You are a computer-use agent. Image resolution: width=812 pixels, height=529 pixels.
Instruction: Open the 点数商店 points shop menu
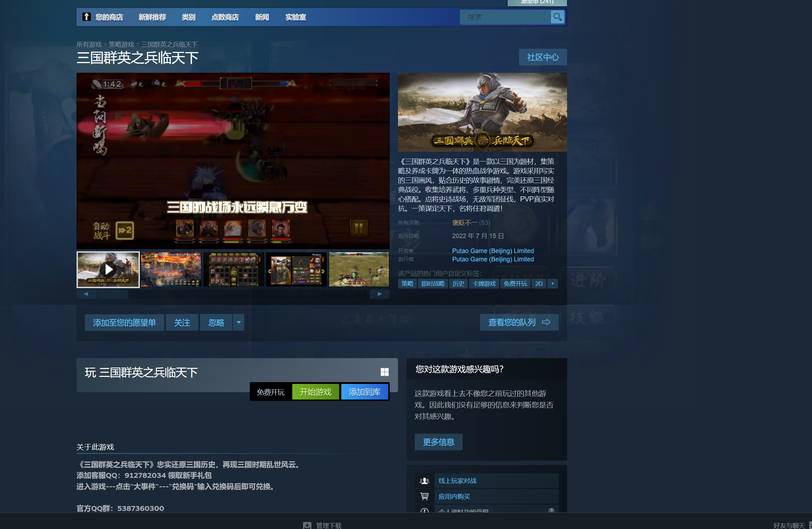tap(225, 17)
